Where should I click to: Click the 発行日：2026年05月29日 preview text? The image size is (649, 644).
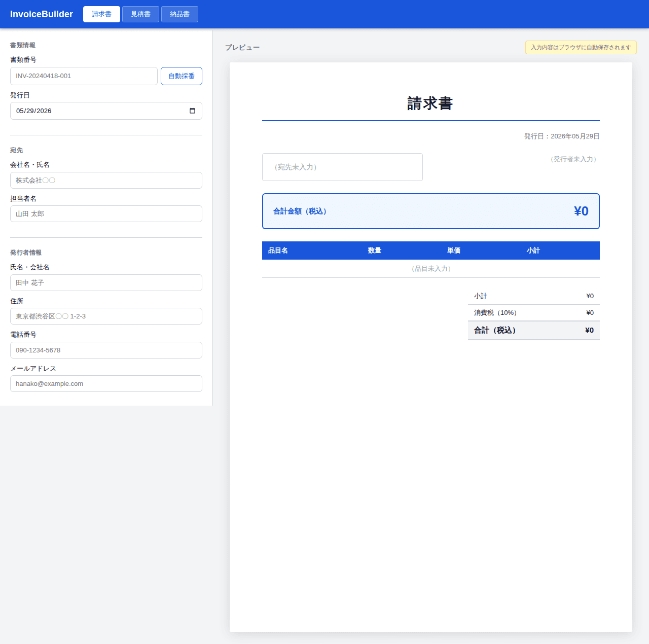pos(562,136)
